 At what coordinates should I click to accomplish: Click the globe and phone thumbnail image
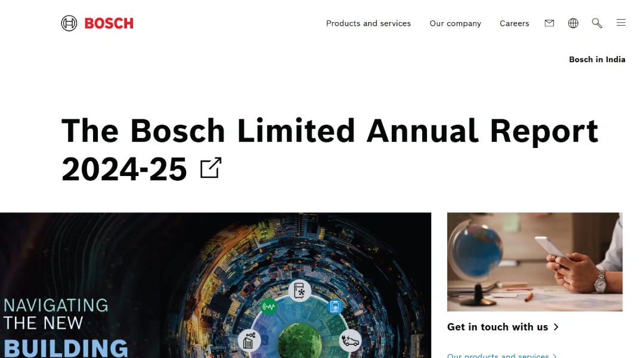tap(534, 262)
